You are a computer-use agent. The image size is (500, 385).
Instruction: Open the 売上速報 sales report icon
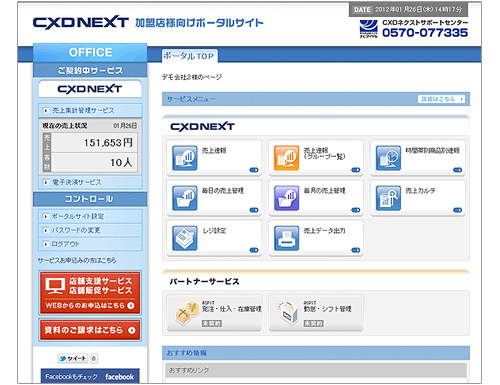[184, 158]
